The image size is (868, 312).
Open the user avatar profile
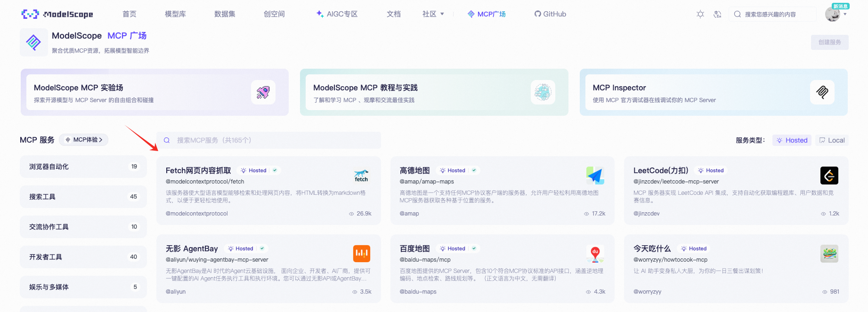click(x=833, y=14)
